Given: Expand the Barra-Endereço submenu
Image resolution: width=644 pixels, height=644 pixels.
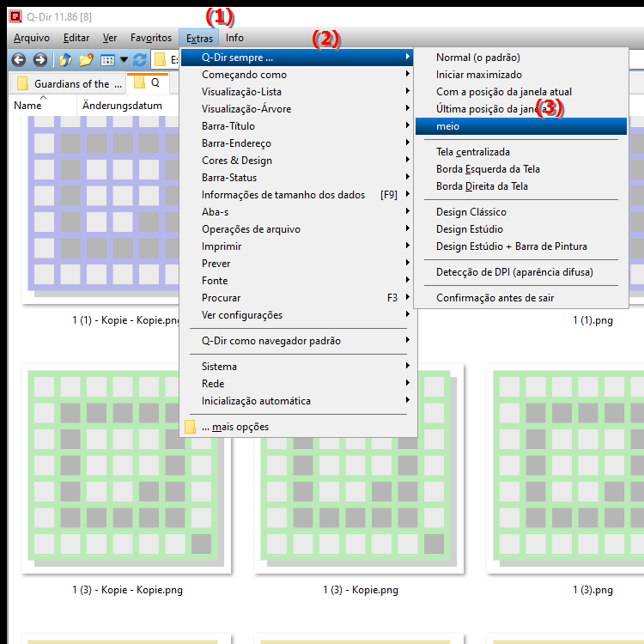Looking at the screenshot, I should point(296,143).
